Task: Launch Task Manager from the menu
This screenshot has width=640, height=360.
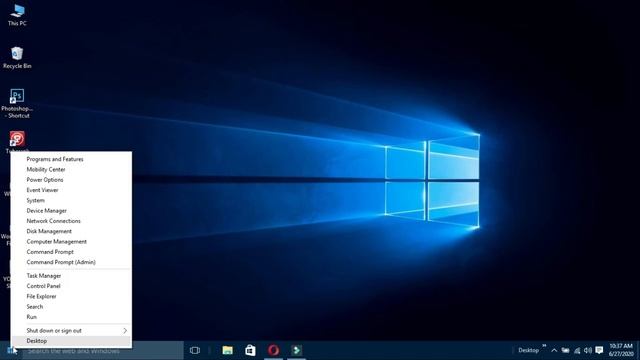Action: 71,276
